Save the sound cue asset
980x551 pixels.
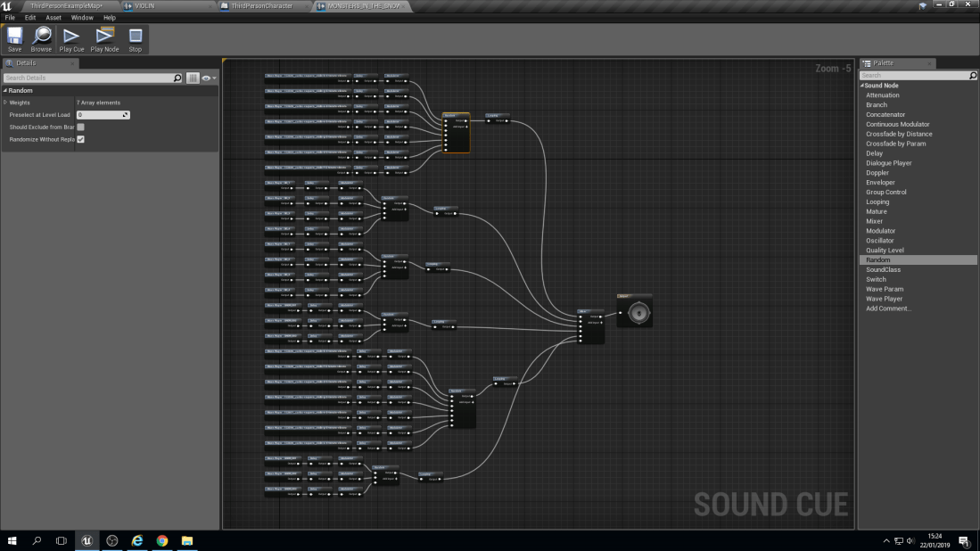14,39
